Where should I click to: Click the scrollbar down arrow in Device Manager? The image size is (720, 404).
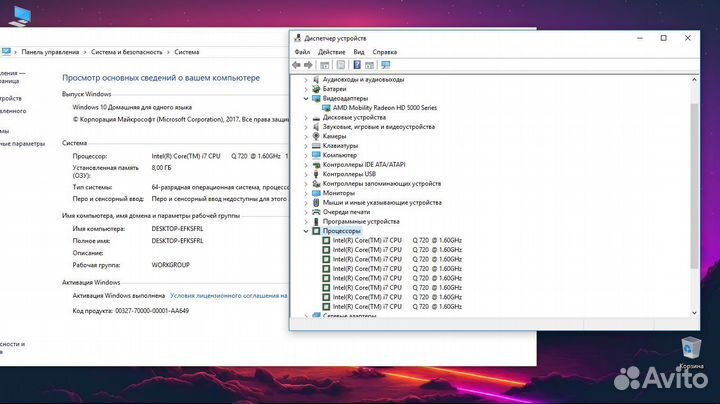(694, 313)
